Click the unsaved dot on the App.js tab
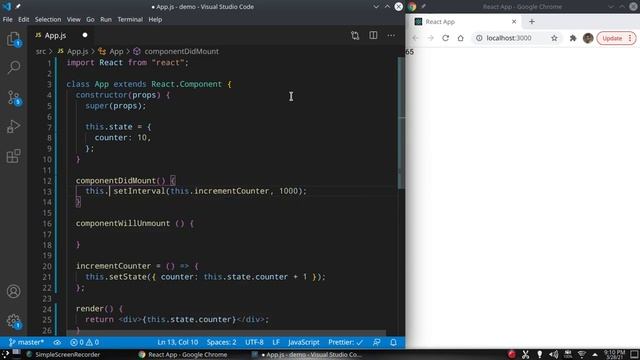The image size is (640, 360). coord(85,35)
